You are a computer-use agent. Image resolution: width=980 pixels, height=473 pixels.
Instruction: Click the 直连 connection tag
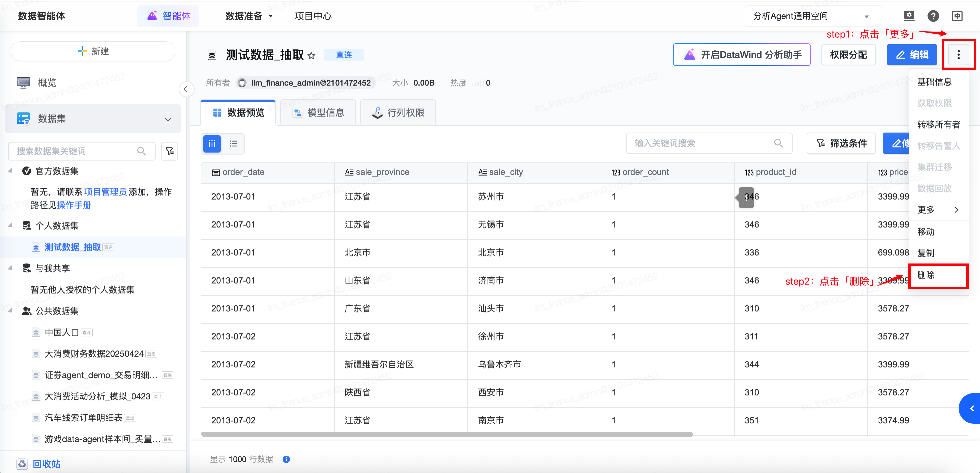tap(344, 55)
